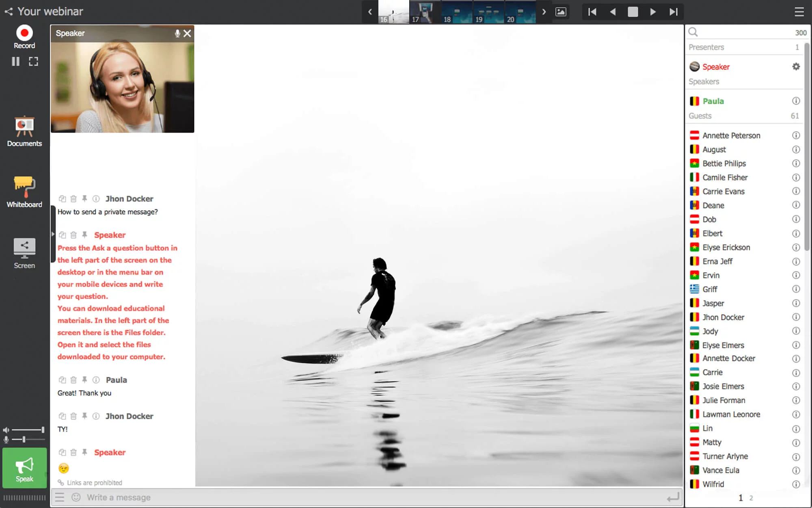Pause the session with the pause icon
Viewport: 812px width, 508px height.
pyautogui.click(x=16, y=61)
